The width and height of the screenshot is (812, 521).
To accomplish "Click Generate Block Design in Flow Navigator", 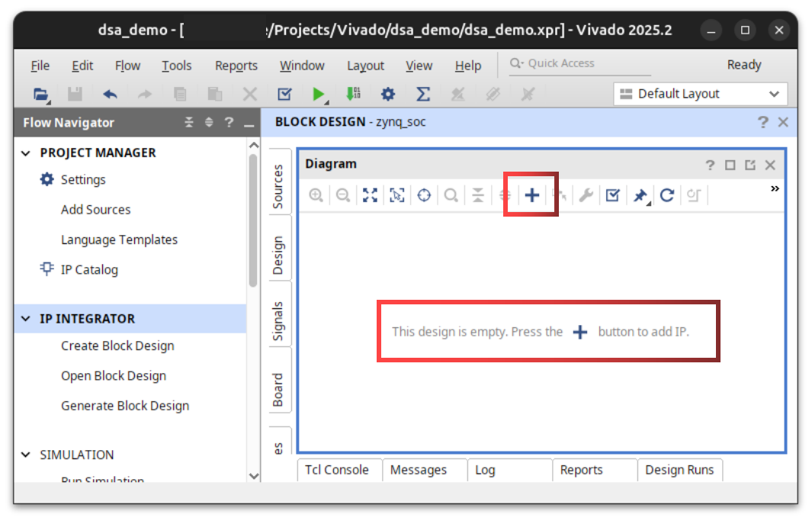I will 125,406.
